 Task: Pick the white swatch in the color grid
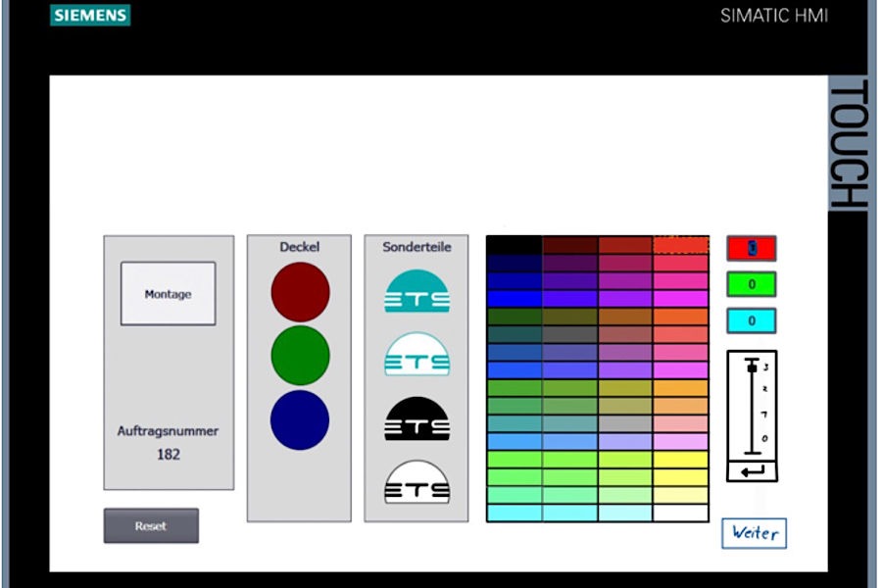(x=681, y=513)
